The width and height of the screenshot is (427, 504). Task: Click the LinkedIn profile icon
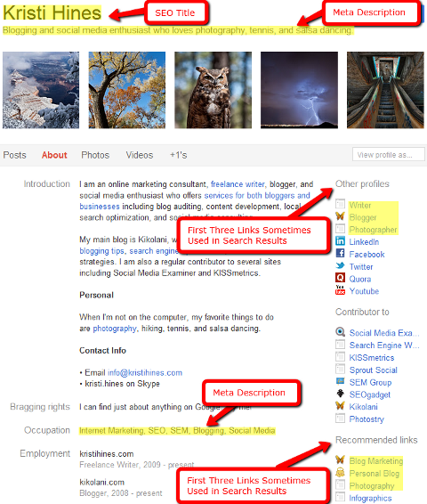pos(340,240)
